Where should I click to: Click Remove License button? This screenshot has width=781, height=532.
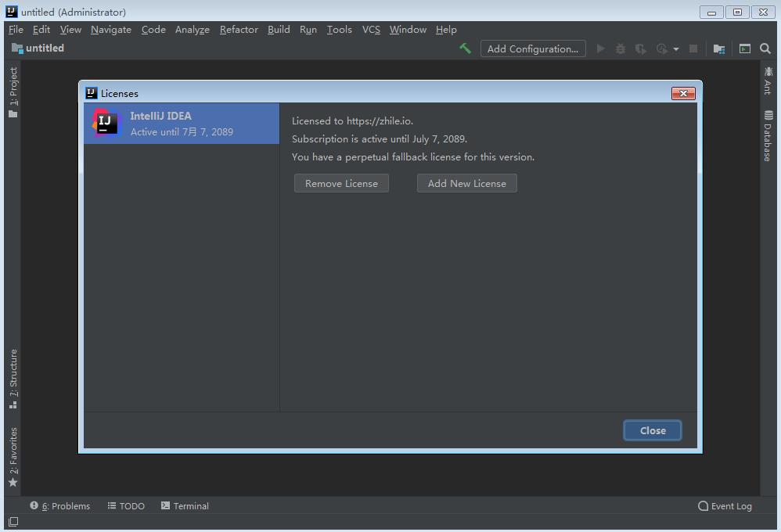(341, 183)
